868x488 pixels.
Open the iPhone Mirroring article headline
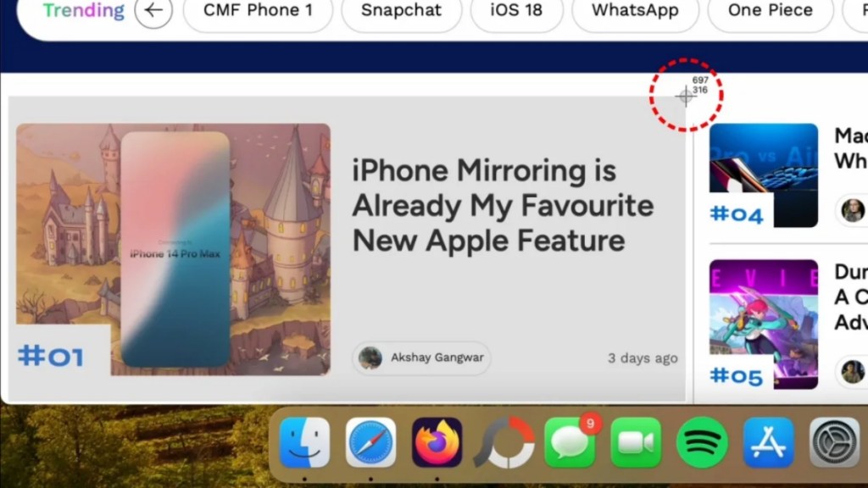(x=503, y=206)
